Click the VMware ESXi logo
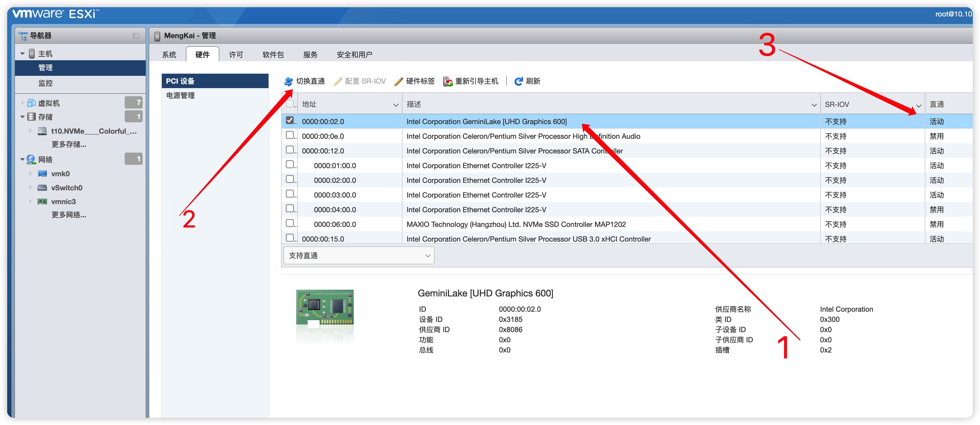This screenshot has width=980, height=425. click(55, 14)
